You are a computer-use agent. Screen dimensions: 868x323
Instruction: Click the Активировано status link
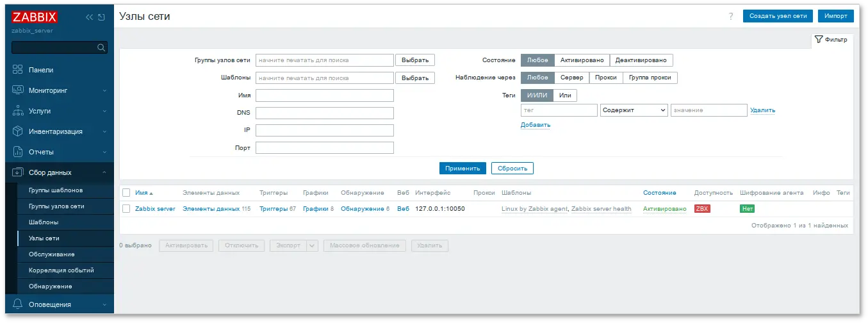coord(664,209)
